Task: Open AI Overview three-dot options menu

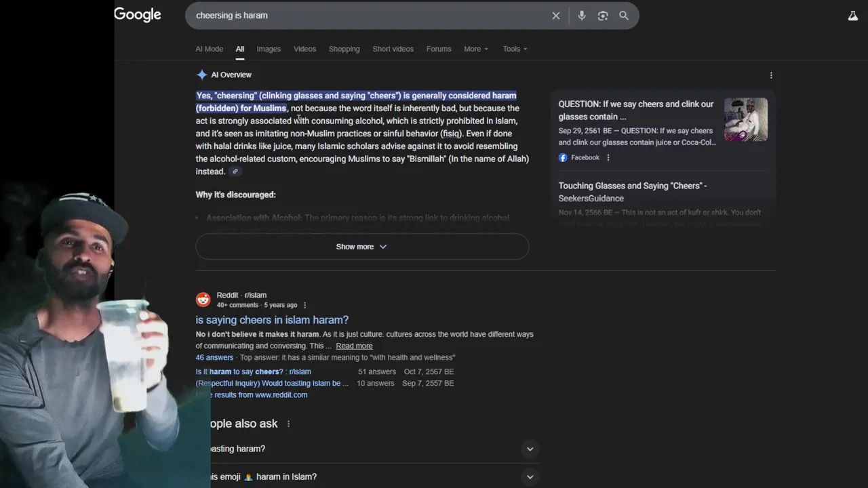Action: (x=771, y=75)
